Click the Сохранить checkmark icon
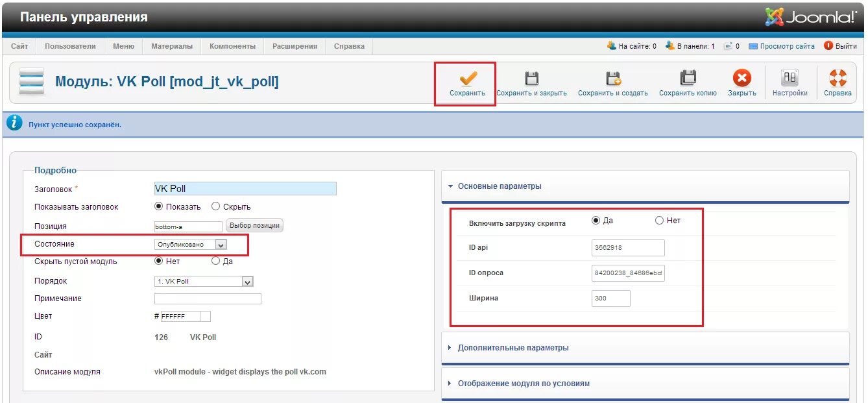The width and height of the screenshot is (868, 403). pos(468,78)
